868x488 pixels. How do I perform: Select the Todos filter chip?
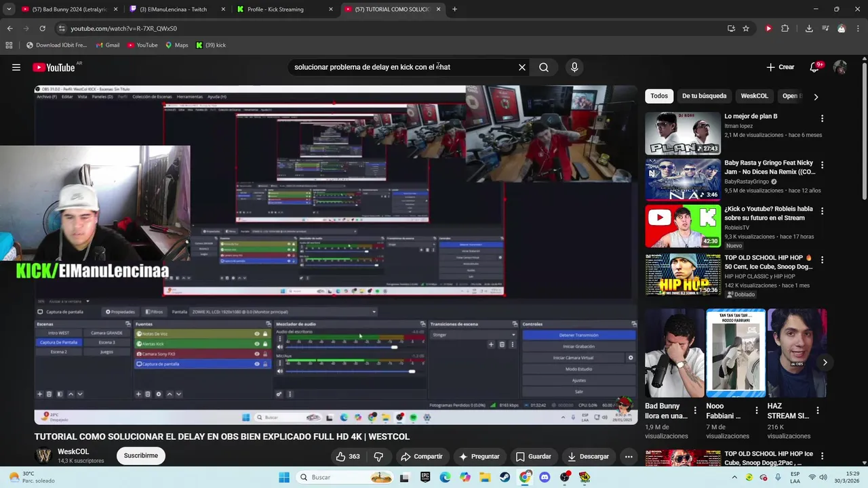tap(659, 96)
